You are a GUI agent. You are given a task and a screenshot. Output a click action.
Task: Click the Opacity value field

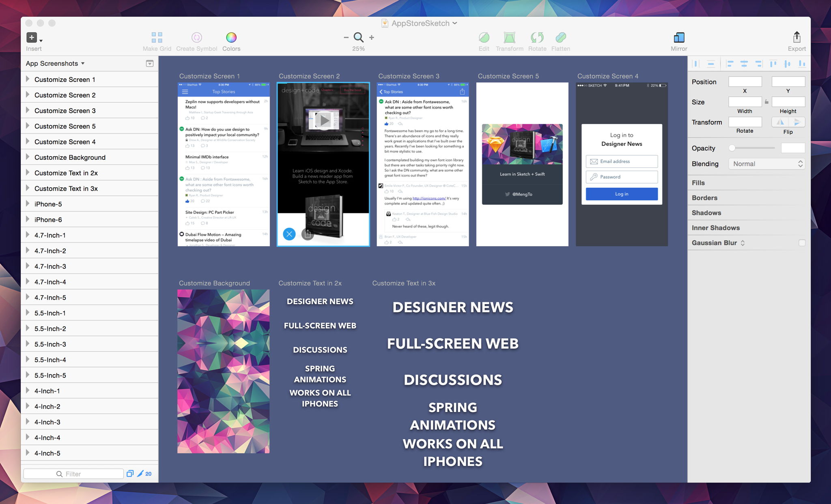793,148
